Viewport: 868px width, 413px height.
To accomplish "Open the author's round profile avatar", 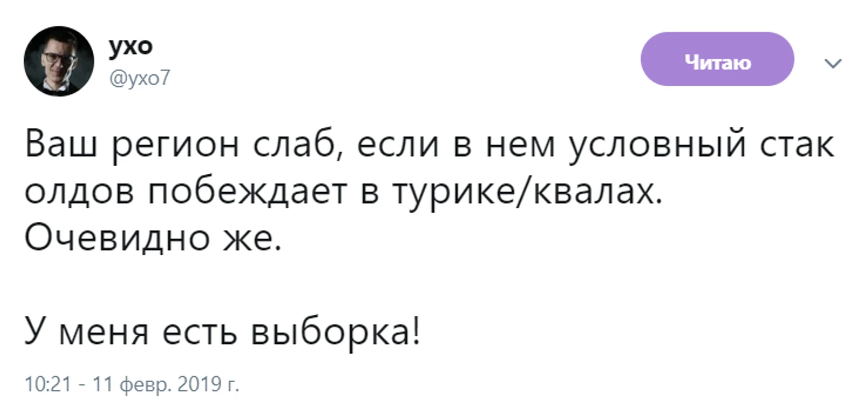I will coord(59,61).
